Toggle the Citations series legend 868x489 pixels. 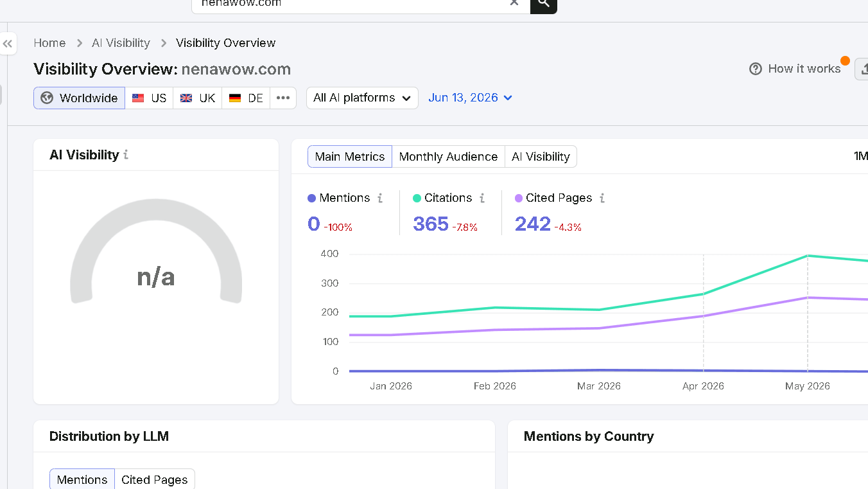[442, 198]
